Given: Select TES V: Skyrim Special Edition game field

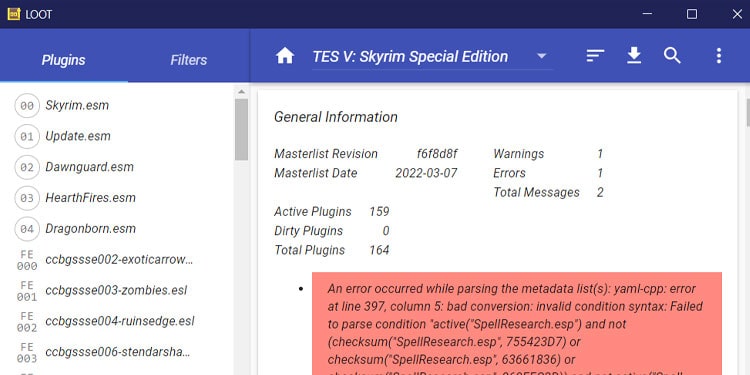Looking at the screenshot, I should click(432, 57).
